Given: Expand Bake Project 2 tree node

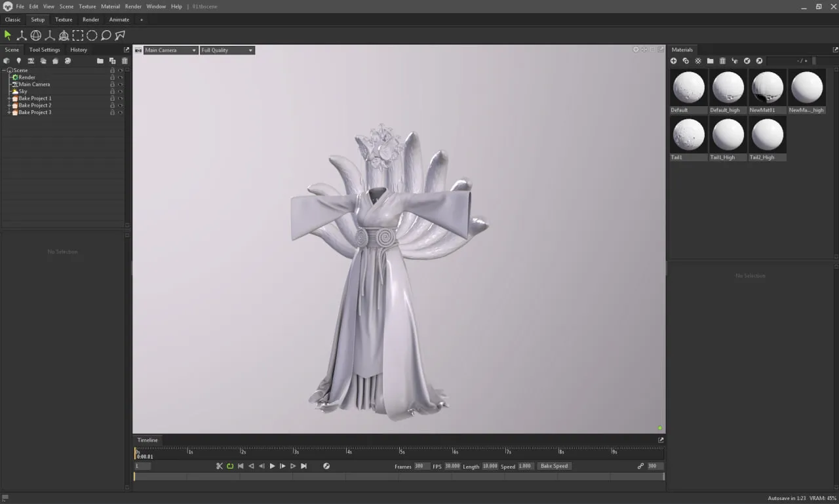Looking at the screenshot, I should (9, 106).
